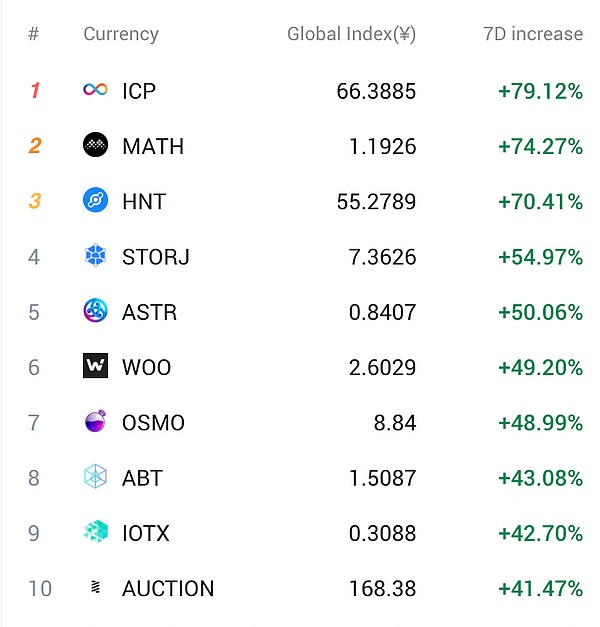600x627 pixels.
Task: Click the STORJ blue hexagon icon
Action: point(95,257)
